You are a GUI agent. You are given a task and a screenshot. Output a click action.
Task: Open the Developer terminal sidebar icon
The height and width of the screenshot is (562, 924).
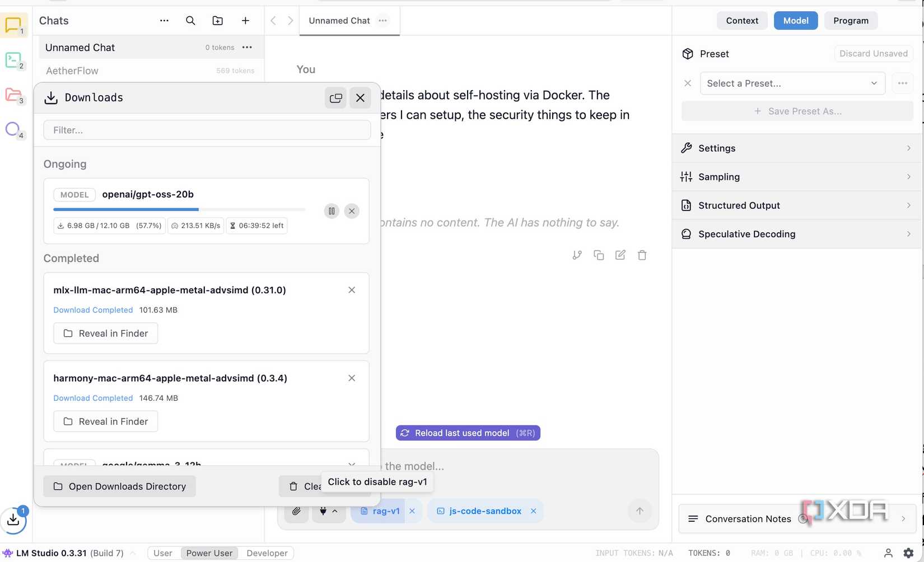(13, 60)
